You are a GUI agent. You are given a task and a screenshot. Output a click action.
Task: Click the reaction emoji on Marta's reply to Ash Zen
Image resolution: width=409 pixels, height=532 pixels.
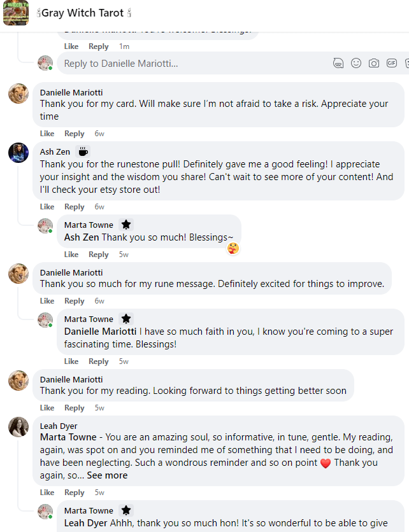(x=233, y=248)
